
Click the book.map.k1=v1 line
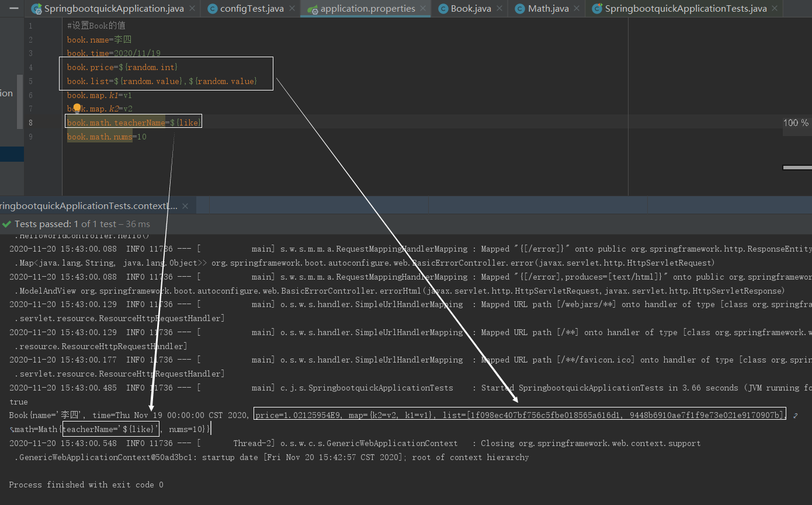(100, 95)
